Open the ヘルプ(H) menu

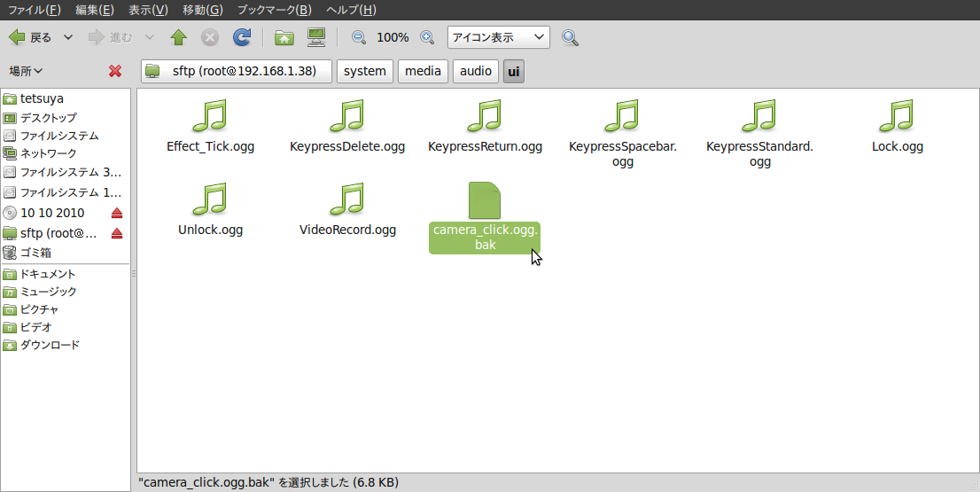[351, 10]
